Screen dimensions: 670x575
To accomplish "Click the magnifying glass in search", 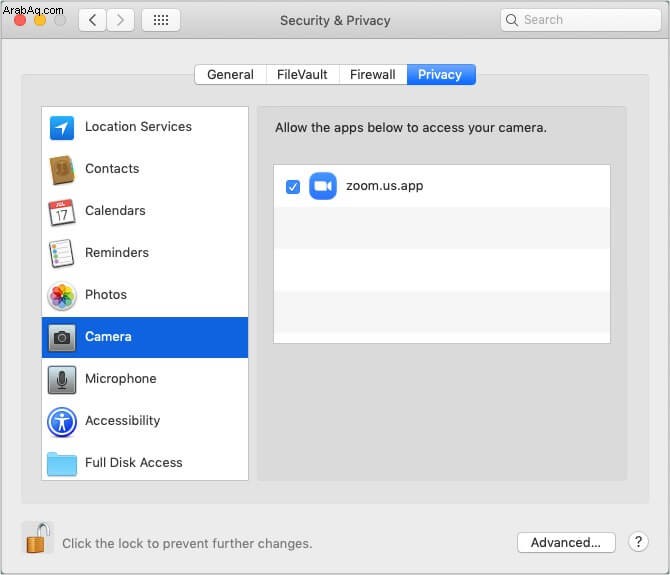I will pyautogui.click(x=511, y=20).
